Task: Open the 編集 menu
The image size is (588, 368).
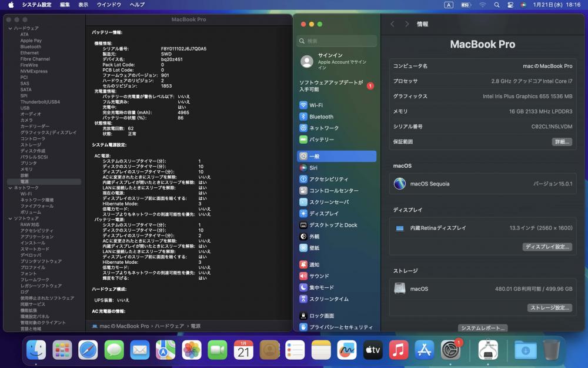Action: (x=65, y=5)
